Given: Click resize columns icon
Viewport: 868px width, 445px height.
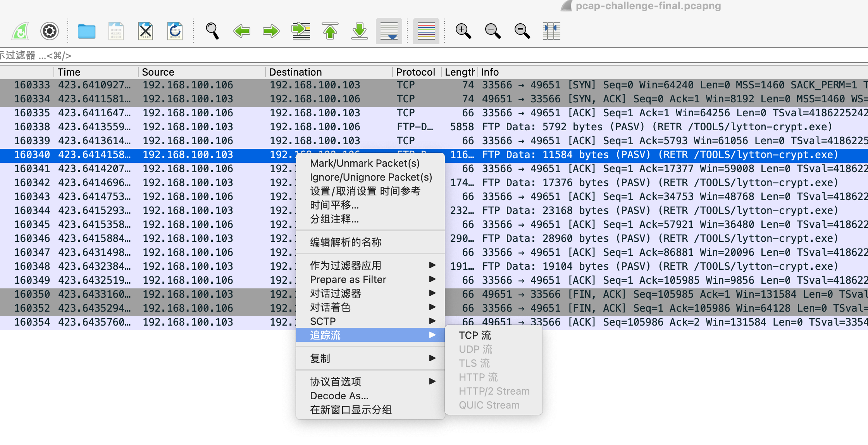Looking at the screenshot, I should pos(551,31).
